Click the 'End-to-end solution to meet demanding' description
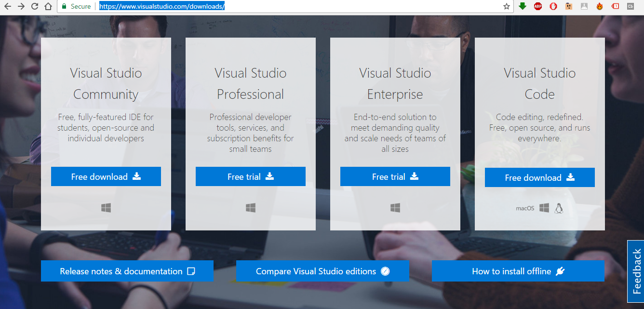Screen dimensions: 644x309 click(x=395, y=133)
